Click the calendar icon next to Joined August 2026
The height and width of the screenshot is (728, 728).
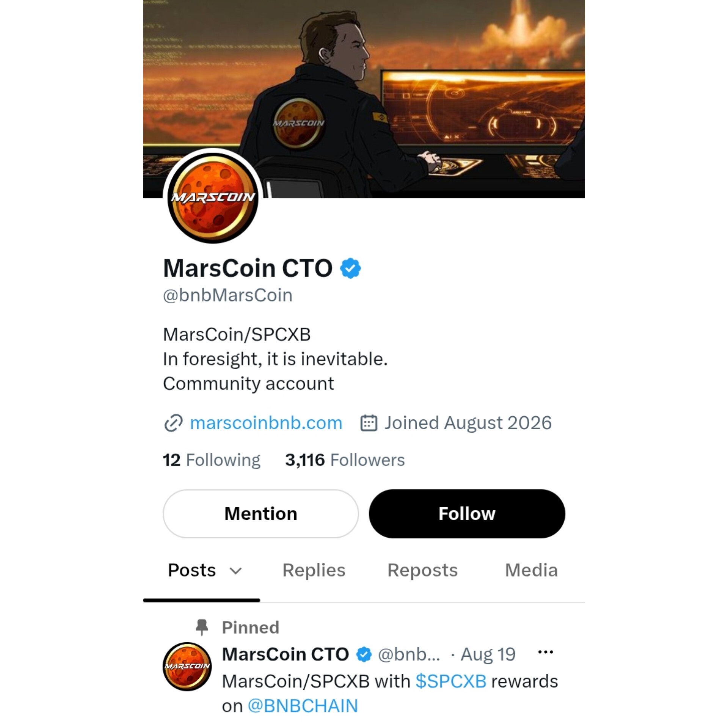click(368, 423)
